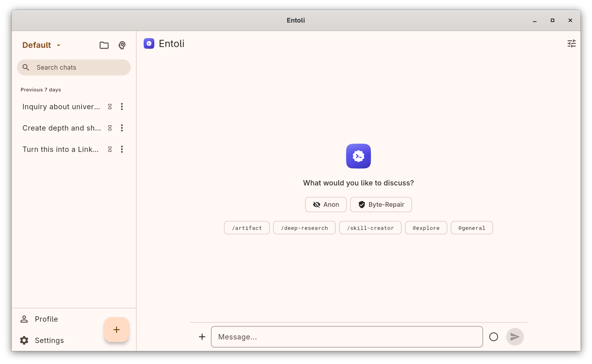Viewport: 592px width, 364px height.
Task: Toggle the Anon mode chip
Action: 326,204
